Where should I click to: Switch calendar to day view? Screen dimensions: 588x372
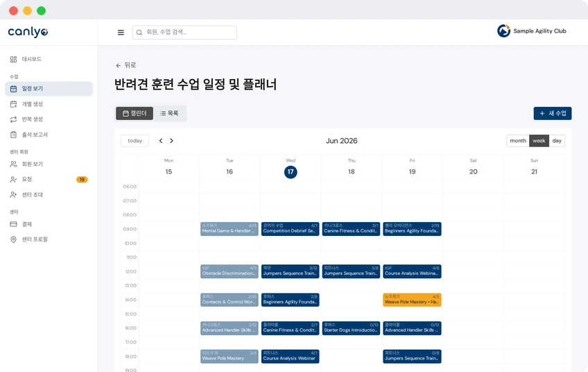[557, 141]
